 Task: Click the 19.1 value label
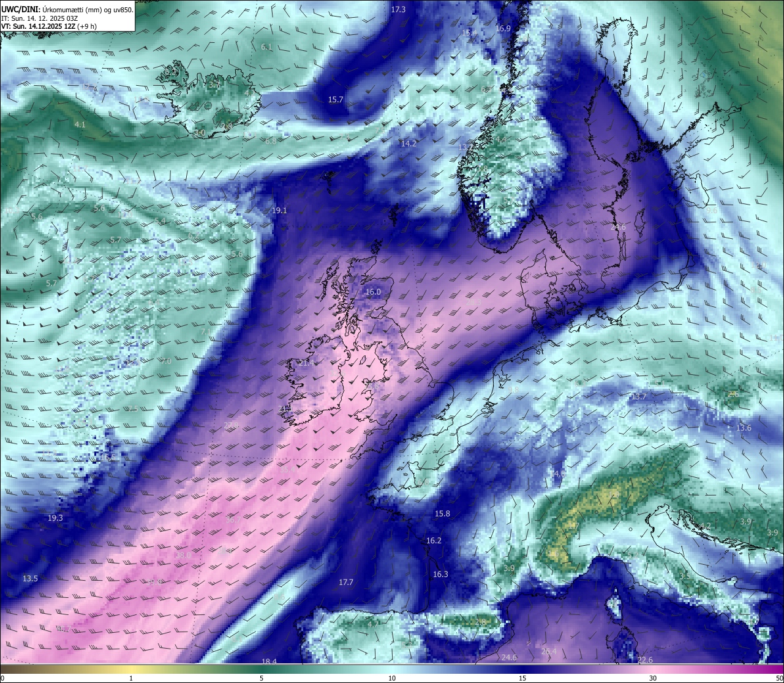coord(279,210)
